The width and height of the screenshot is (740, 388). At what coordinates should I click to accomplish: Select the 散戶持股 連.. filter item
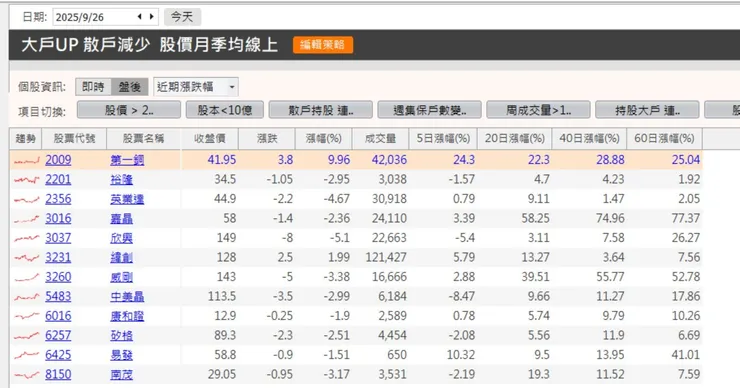(321, 110)
